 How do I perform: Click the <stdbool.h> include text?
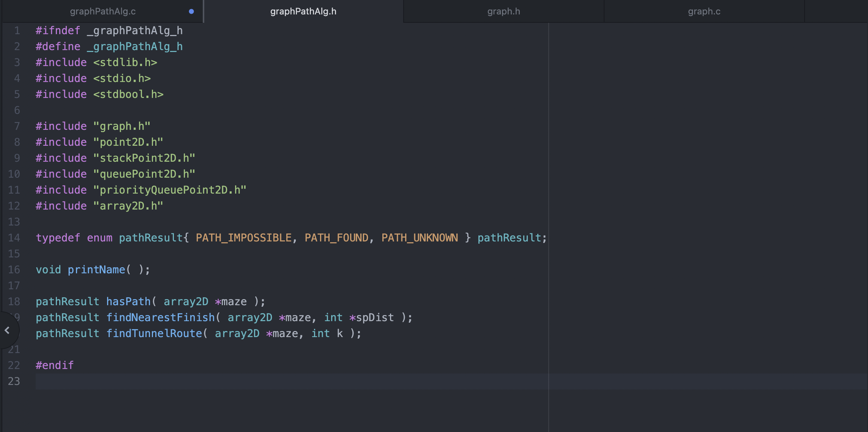coord(128,95)
